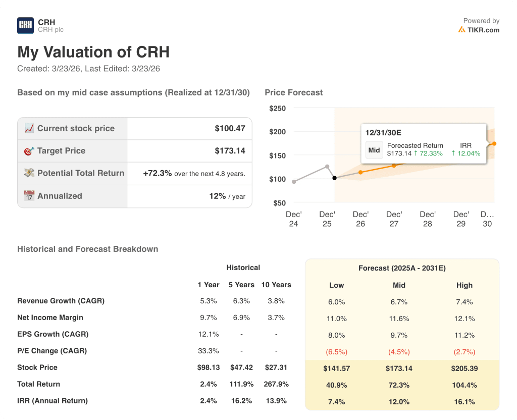Viewport: 517px width, 420px height.
Task: Click the dartboard icon next to Target Price
Action: coord(28,150)
